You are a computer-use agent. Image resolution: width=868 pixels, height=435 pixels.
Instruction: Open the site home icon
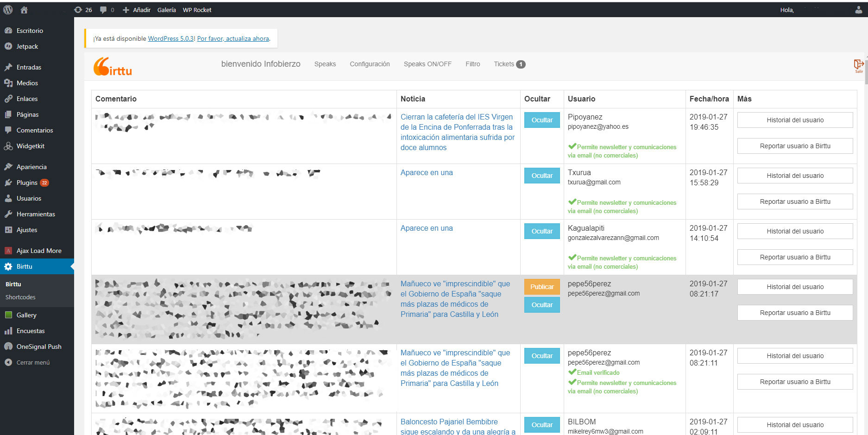[x=24, y=10]
